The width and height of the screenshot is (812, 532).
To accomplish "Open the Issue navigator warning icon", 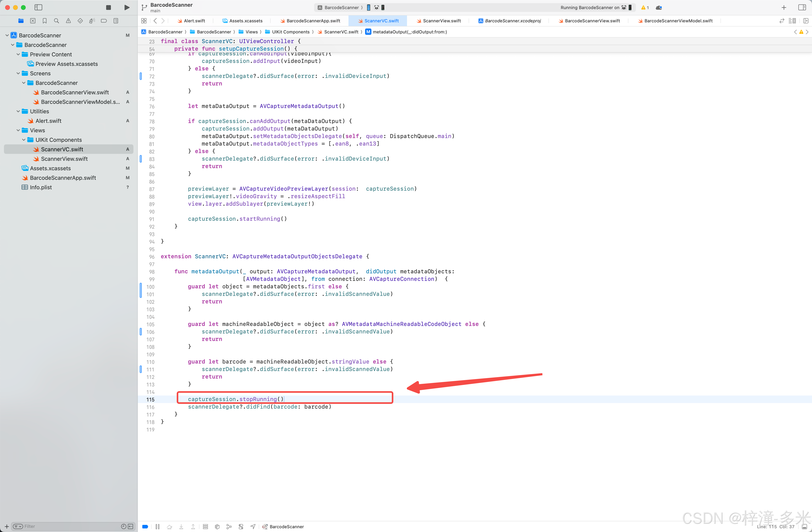I will [68, 21].
